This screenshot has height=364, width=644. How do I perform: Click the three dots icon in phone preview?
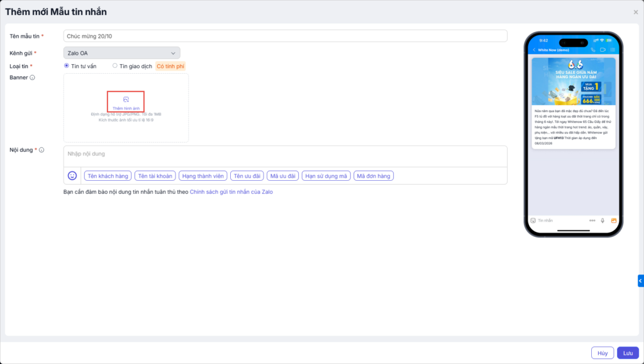point(592,220)
